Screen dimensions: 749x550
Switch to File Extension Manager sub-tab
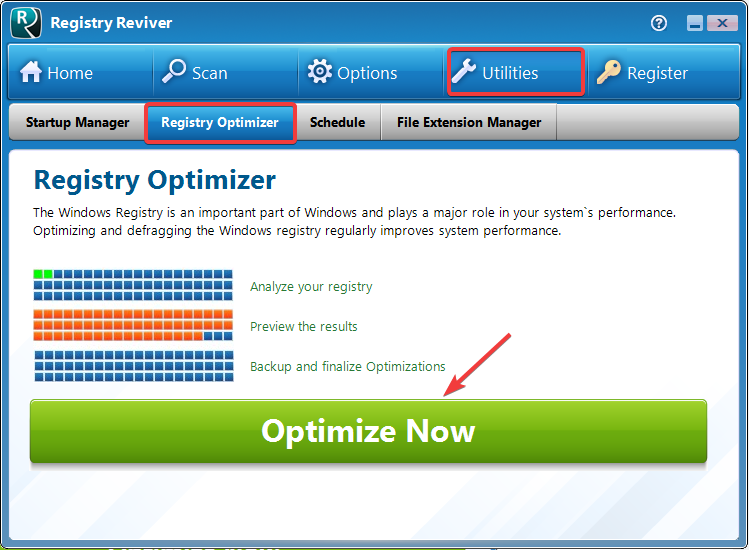(469, 122)
